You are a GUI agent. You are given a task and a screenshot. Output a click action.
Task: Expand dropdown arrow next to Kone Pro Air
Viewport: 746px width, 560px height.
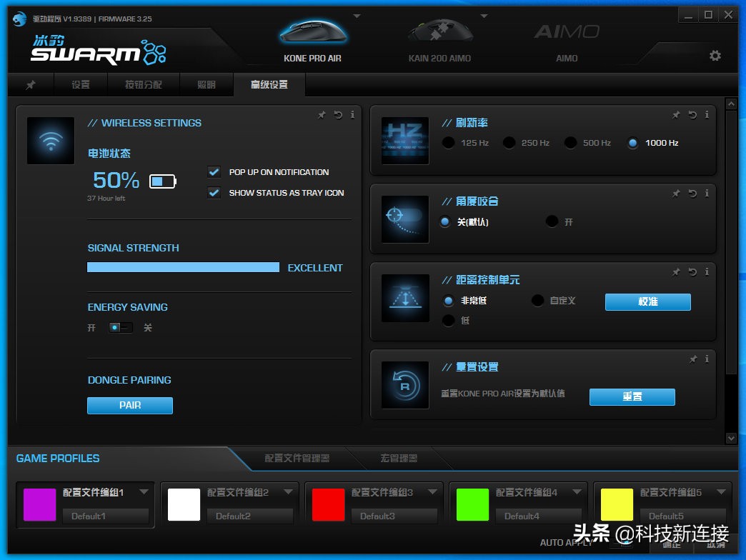[x=357, y=16]
